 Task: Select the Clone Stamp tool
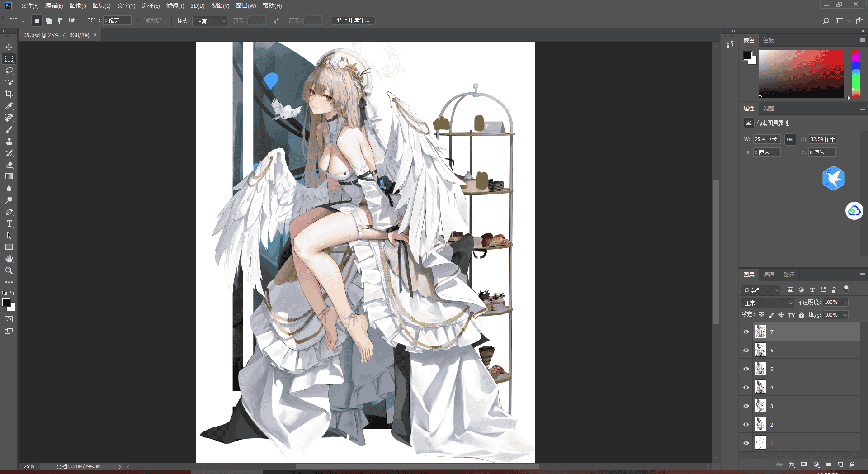pos(9,141)
